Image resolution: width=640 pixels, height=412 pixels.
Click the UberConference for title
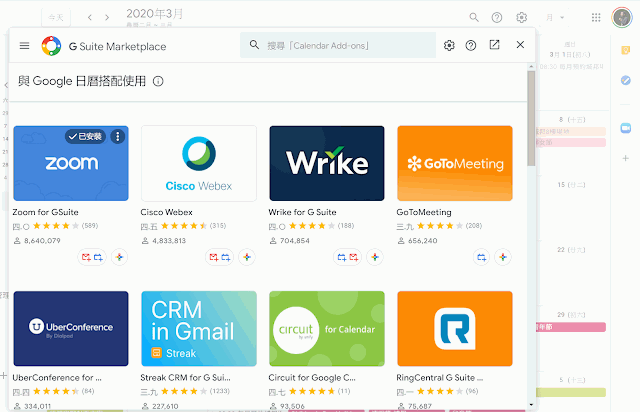point(57,377)
